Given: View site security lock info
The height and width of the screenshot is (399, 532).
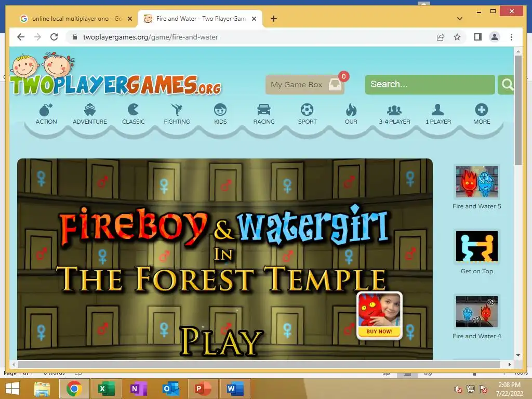Looking at the screenshot, I should point(75,37).
